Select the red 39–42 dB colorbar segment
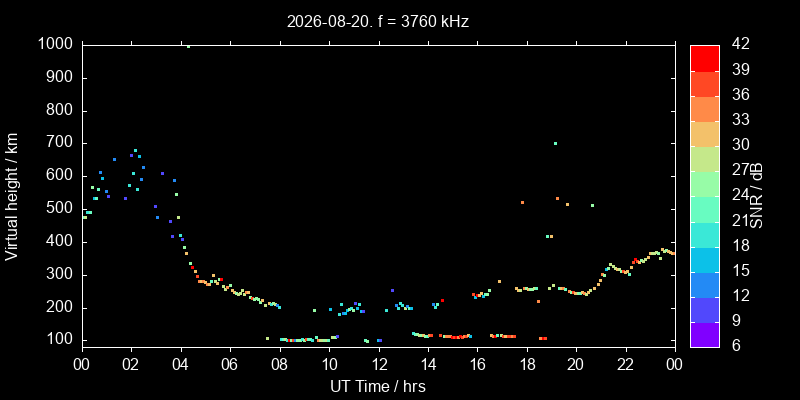The width and height of the screenshot is (800, 400). [x=705, y=58]
